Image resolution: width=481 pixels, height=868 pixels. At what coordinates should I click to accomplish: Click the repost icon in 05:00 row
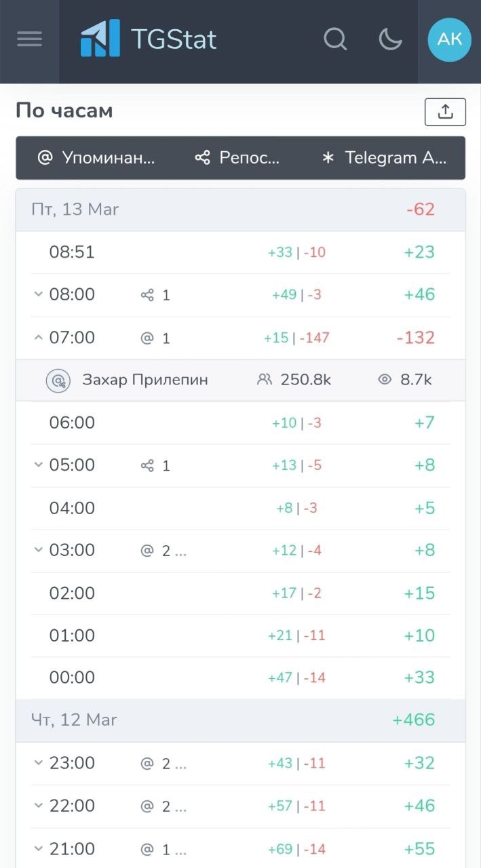[147, 465]
